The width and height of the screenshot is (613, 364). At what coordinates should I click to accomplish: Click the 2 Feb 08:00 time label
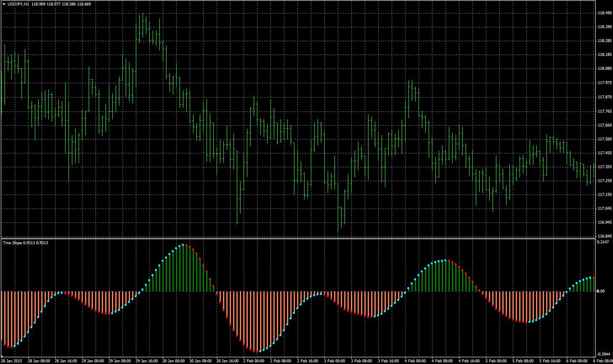(281, 361)
